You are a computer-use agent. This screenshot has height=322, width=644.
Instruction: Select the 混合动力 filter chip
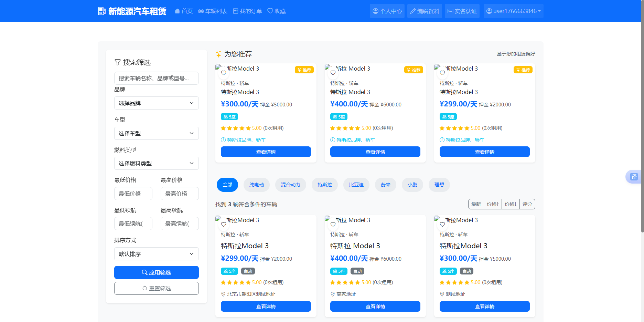(x=291, y=185)
